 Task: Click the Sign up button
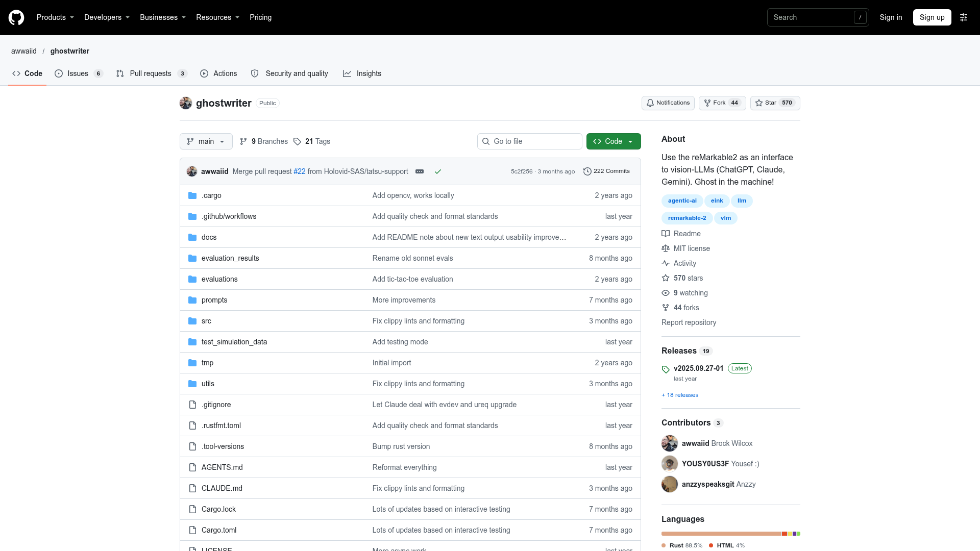click(932, 17)
